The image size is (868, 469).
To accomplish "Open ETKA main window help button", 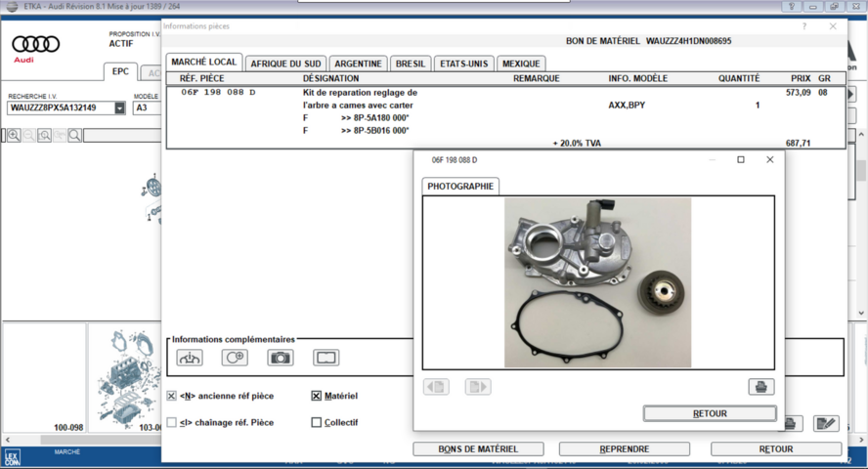I will [x=792, y=7].
